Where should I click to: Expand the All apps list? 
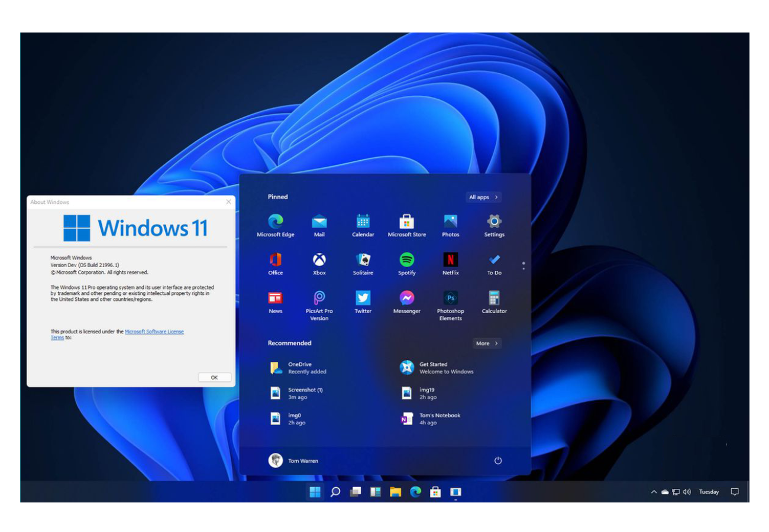click(484, 197)
